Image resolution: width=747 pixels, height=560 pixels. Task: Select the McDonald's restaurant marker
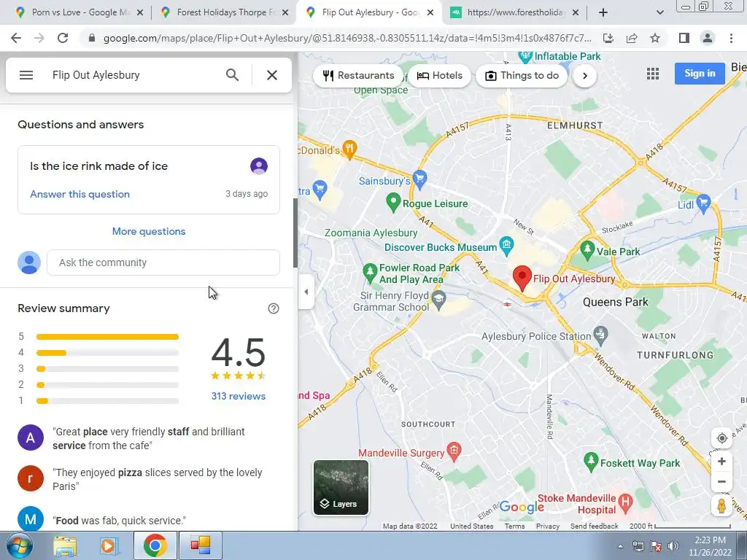pos(349,149)
